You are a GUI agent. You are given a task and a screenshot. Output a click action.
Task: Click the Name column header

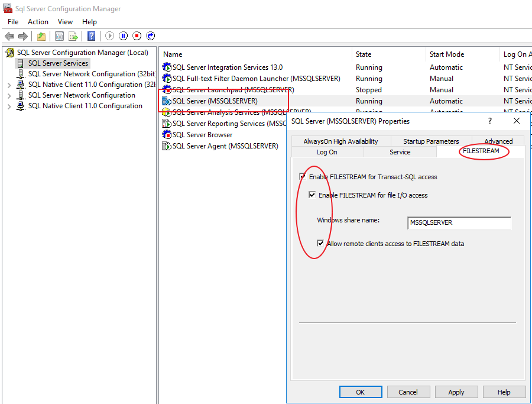[256, 54]
